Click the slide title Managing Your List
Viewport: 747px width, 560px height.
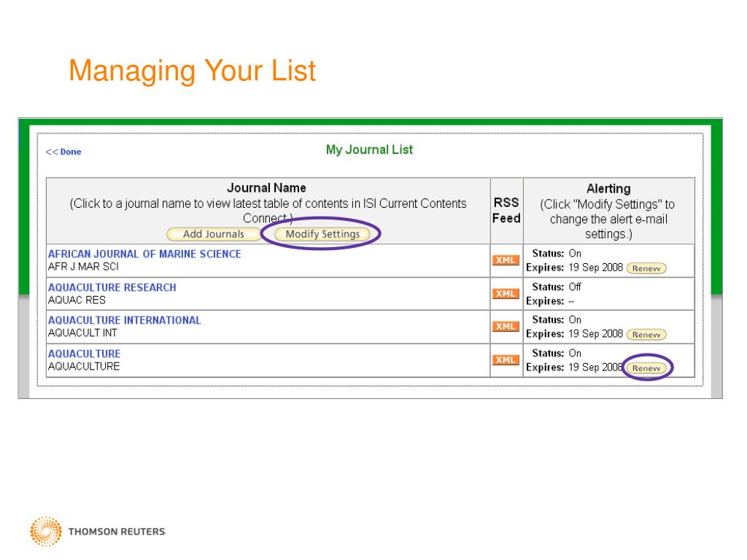[193, 71]
